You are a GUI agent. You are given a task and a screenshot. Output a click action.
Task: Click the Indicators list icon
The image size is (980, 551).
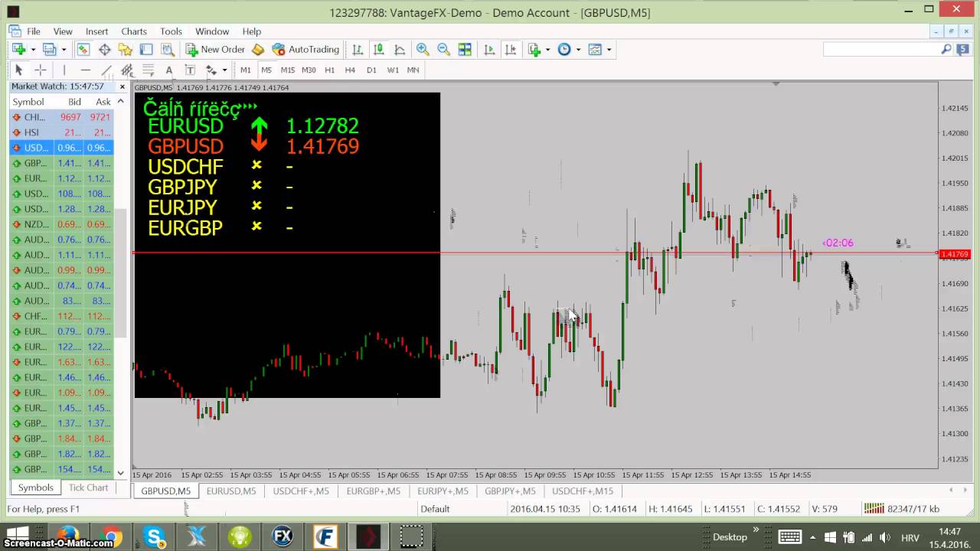(534, 49)
